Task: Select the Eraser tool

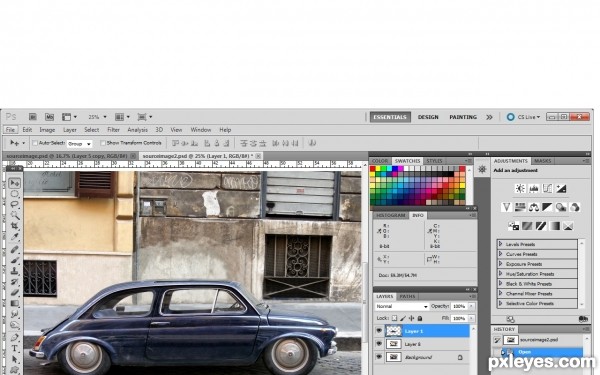Action: (x=15, y=292)
